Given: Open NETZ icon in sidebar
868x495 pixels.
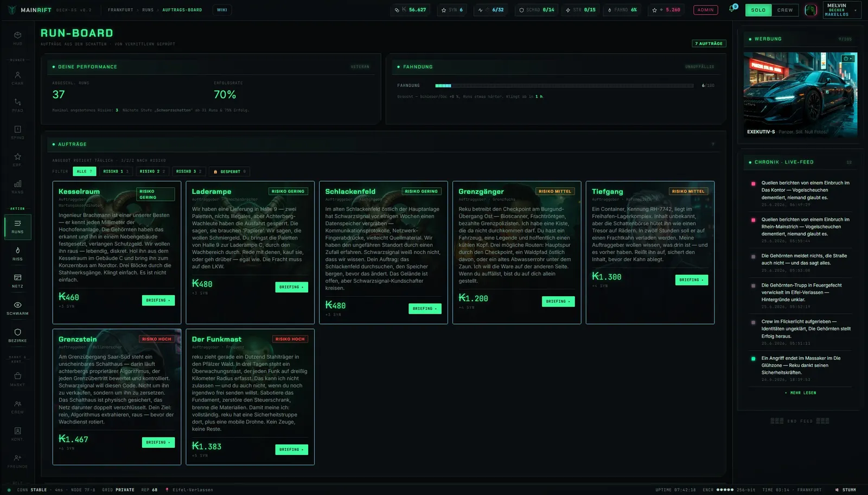Looking at the screenshot, I should click(17, 281).
